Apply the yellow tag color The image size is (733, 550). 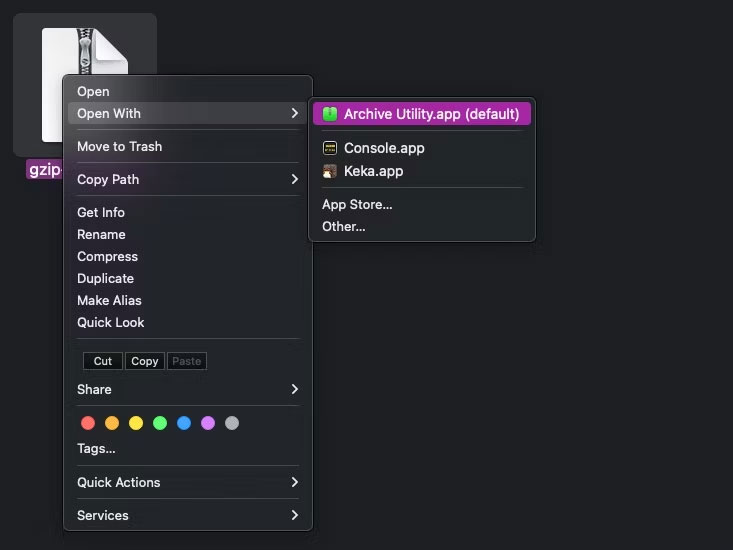click(x=136, y=423)
